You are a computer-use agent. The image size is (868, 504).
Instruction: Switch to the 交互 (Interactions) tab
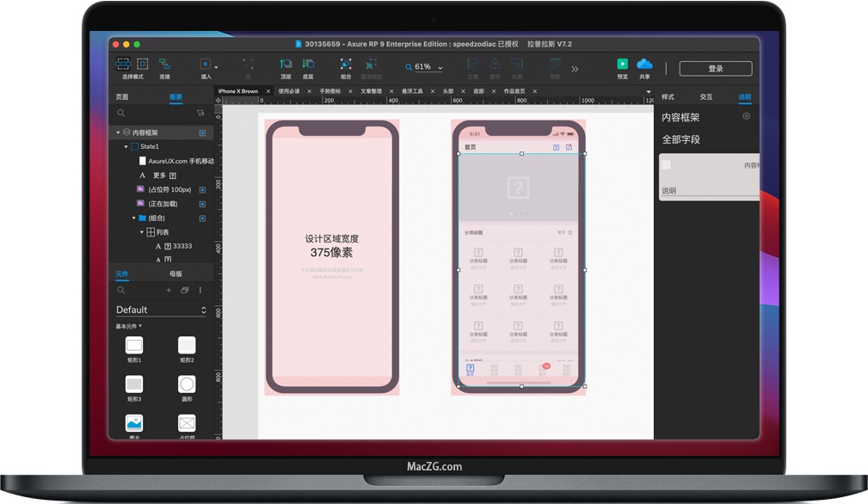pos(705,97)
